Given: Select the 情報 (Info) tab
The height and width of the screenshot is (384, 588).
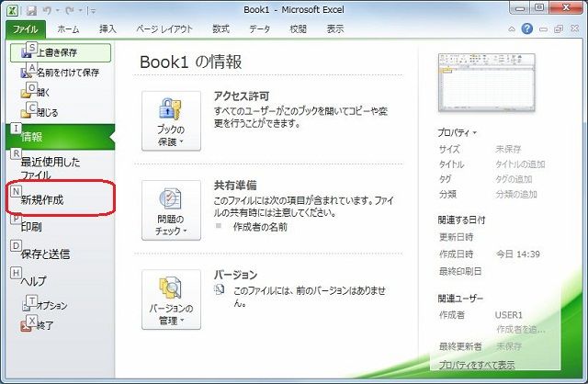Looking at the screenshot, I should 60,137.
